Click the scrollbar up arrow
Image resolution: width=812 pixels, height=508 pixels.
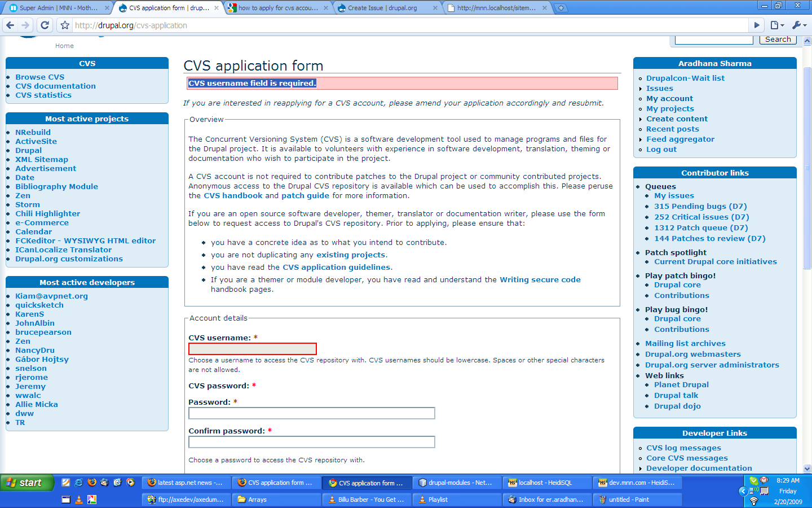pos(807,41)
